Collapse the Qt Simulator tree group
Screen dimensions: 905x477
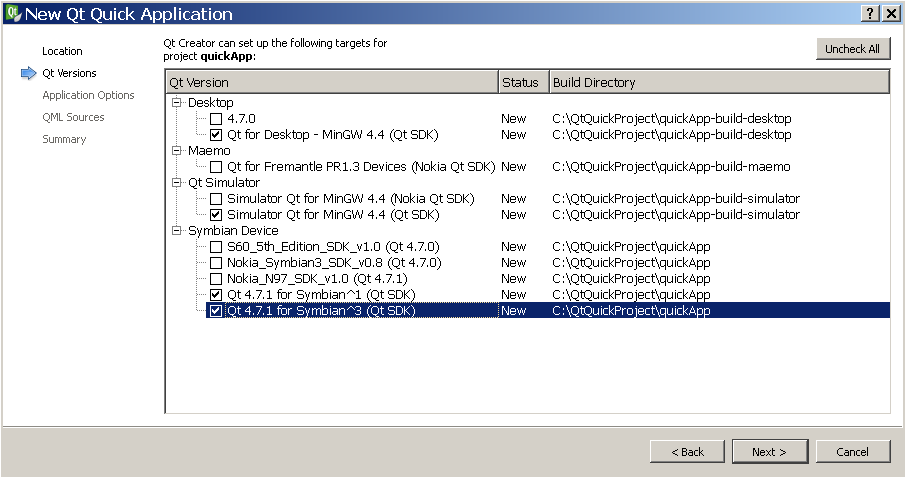click(177, 183)
